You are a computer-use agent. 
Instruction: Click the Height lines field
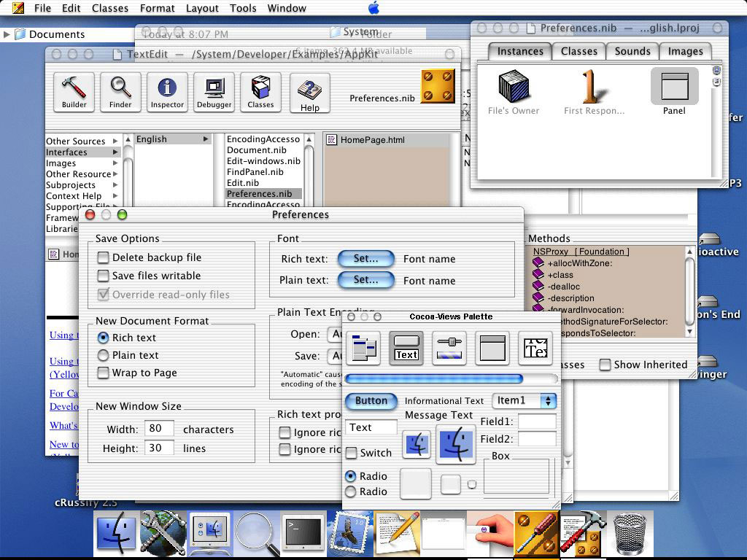tap(159, 448)
